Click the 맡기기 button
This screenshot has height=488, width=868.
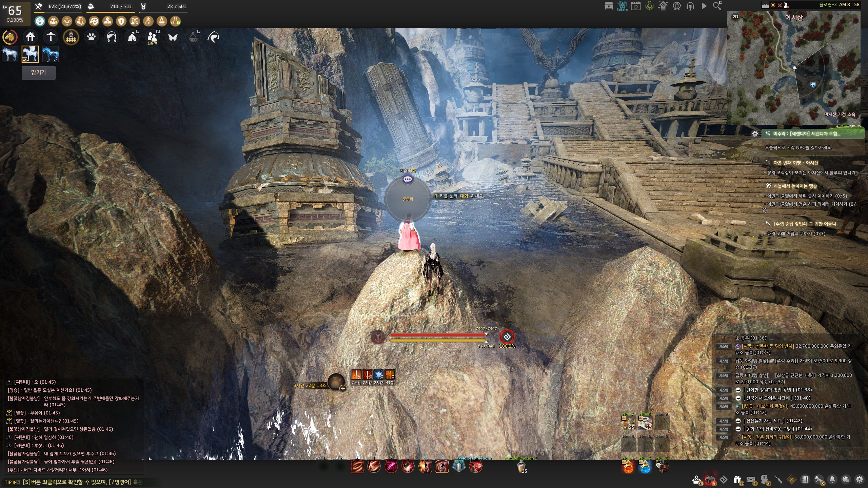[38, 73]
